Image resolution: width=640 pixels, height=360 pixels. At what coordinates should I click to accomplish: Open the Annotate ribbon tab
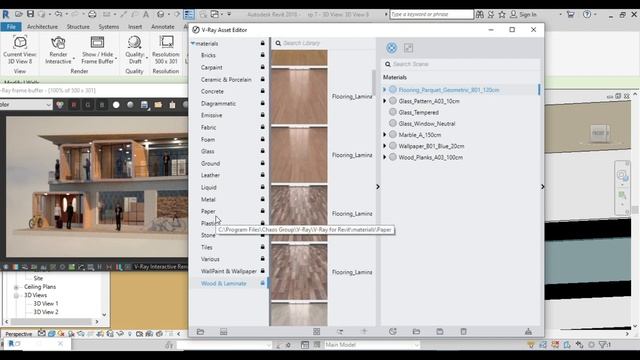pyautogui.click(x=163, y=27)
